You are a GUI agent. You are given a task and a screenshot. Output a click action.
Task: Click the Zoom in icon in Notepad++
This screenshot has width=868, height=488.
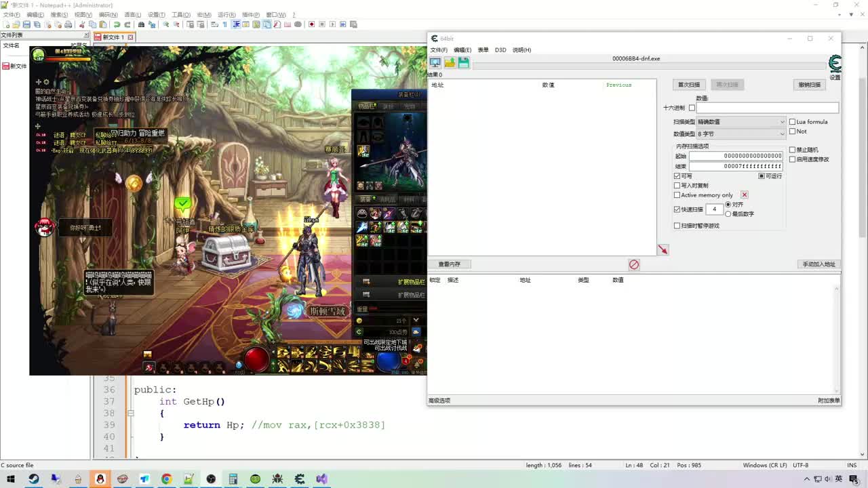165,24
